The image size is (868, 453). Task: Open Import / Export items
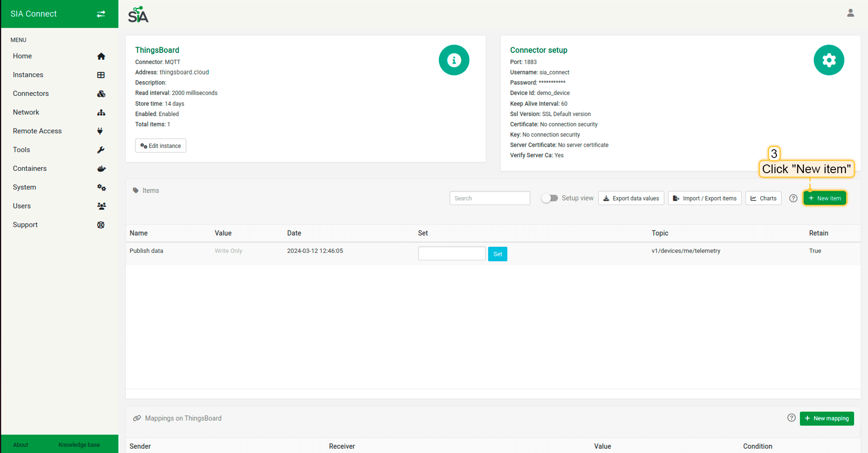point(704,198)
